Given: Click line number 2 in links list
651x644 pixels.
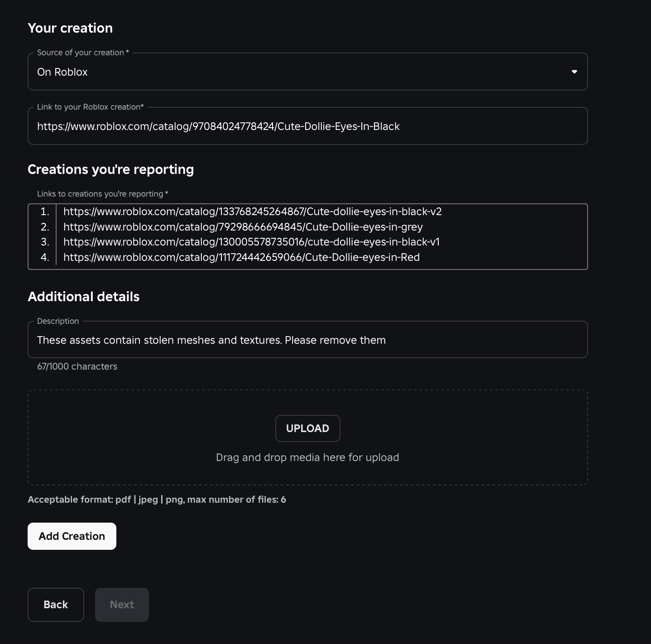Looking at the screenshot, I should [44, 227].
